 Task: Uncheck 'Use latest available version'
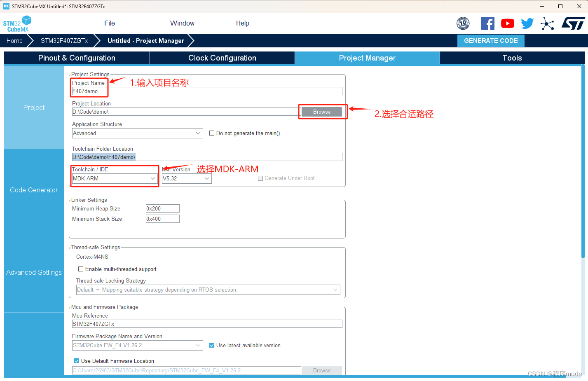click(212, 345)
